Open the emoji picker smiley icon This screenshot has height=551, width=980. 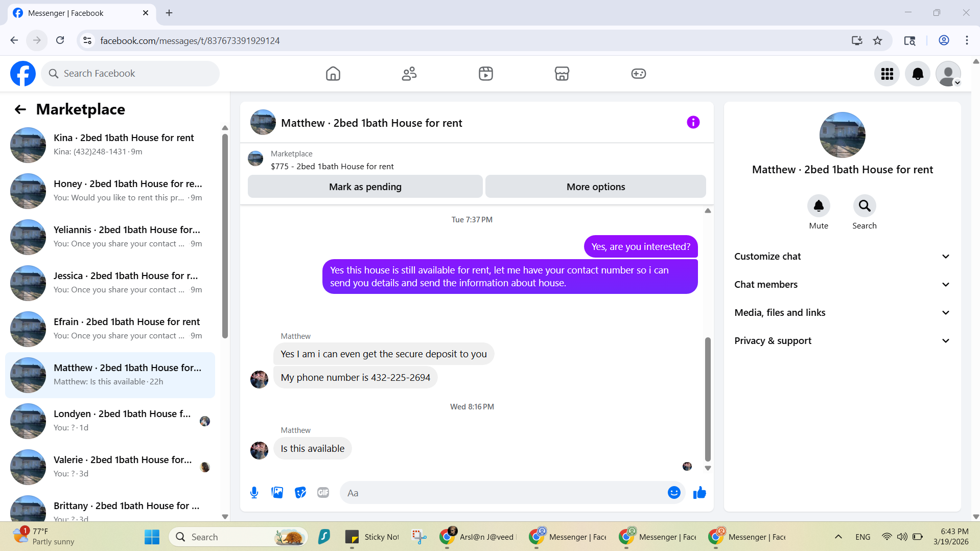coord(674,493)
